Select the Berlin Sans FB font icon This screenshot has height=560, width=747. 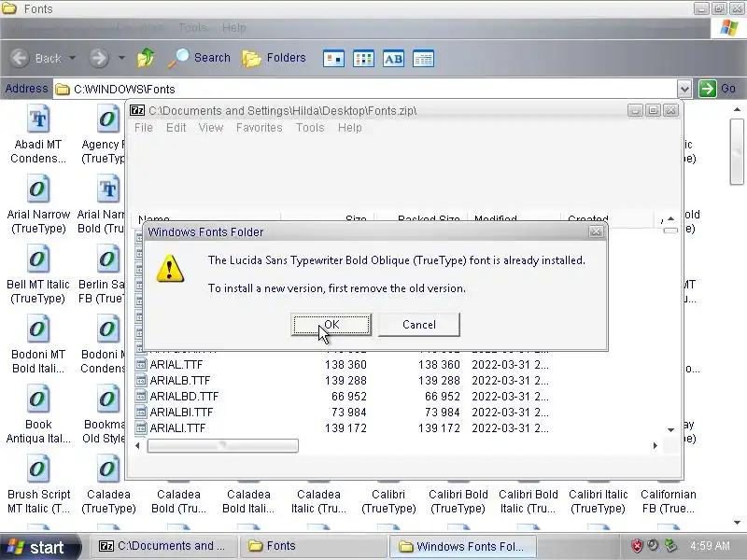[108, 259]
